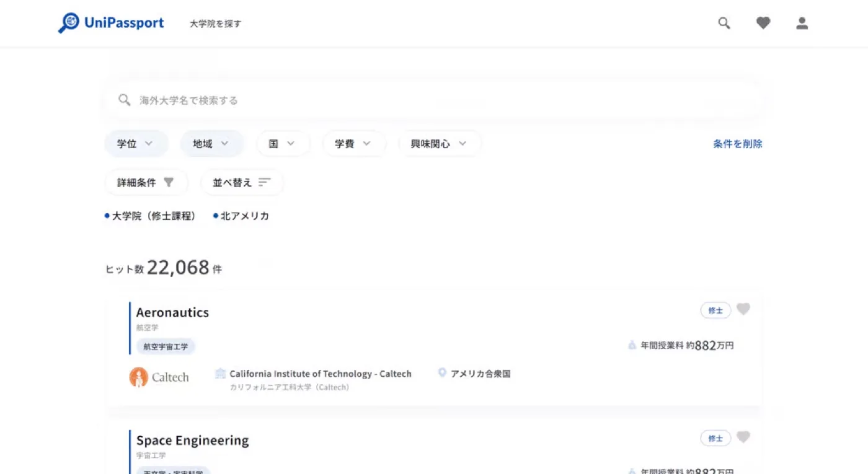Open the 詳細条件 advanced filters
Image resolution: width=868 pixels, height=474 pixels.
146,182
